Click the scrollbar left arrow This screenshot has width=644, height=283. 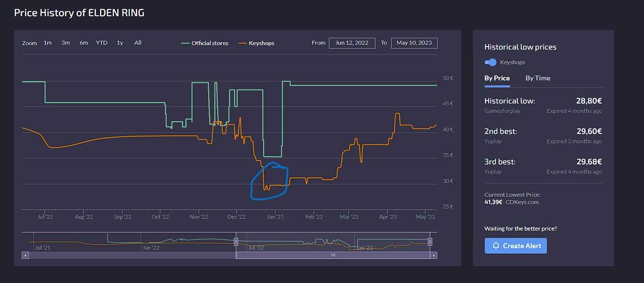pos(25,255)
